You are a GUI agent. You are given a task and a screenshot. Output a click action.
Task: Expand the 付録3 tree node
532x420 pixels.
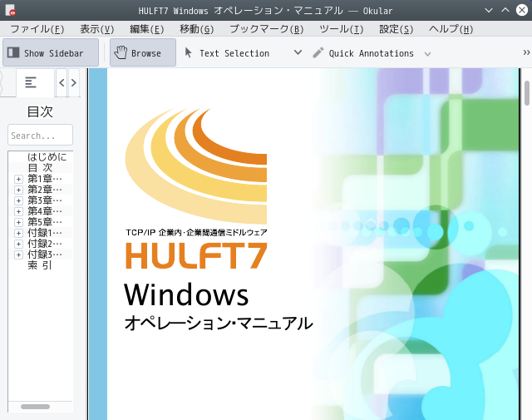tap(18, 254)
